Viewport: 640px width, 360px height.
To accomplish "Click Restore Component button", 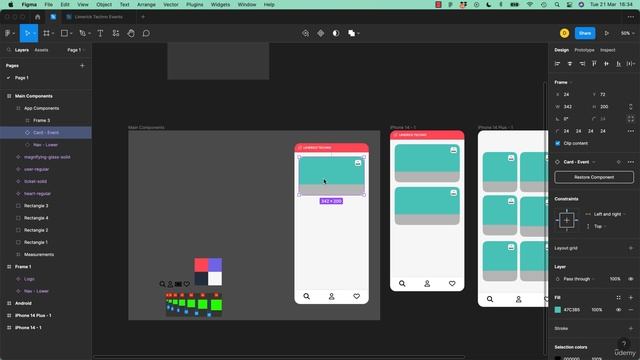I will 594,177.
